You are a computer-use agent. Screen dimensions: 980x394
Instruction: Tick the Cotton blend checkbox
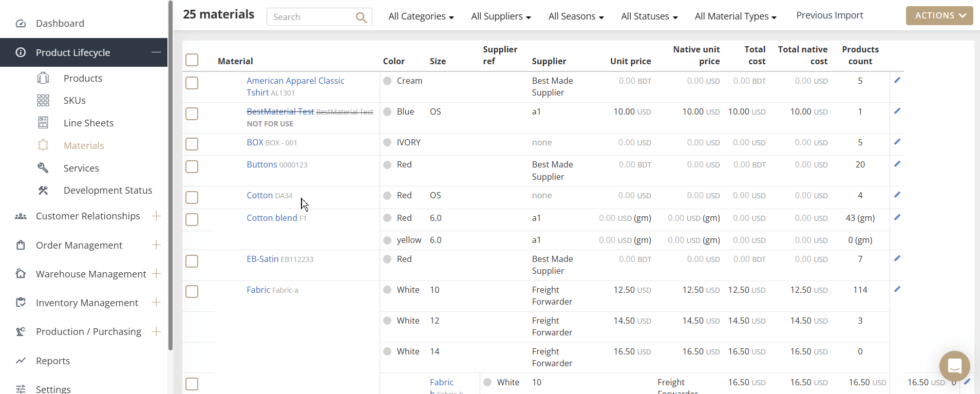click(192, 220)
